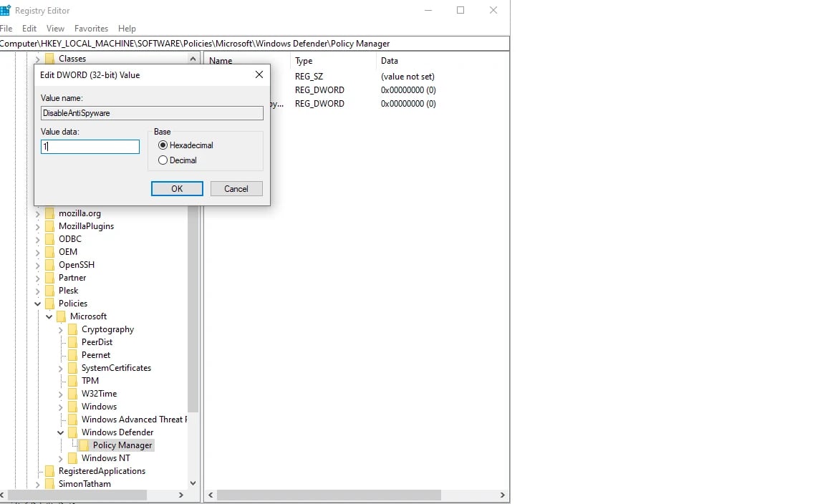Expand the OpenSSH key
This screenshot has width=825, height=504.
point(37,265)
